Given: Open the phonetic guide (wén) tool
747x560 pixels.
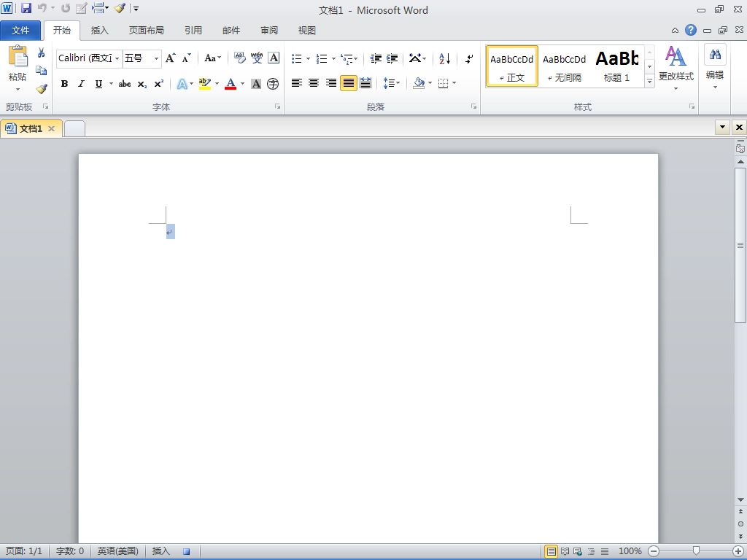Looking at the screenshot, I should tap(256, 58).
